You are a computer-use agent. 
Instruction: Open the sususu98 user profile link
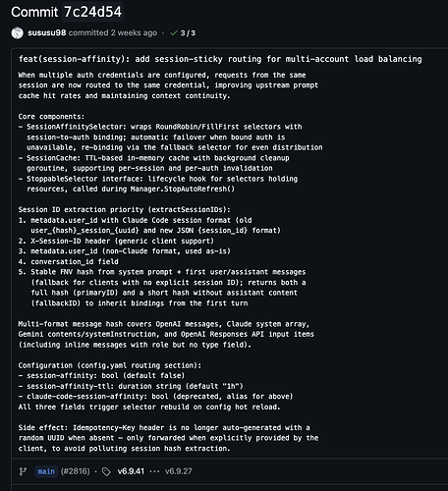tap(47, 33)
